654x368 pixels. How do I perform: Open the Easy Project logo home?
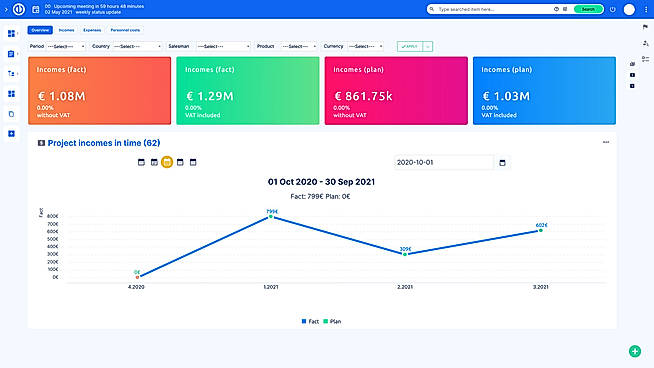click(x=19, y=9)
